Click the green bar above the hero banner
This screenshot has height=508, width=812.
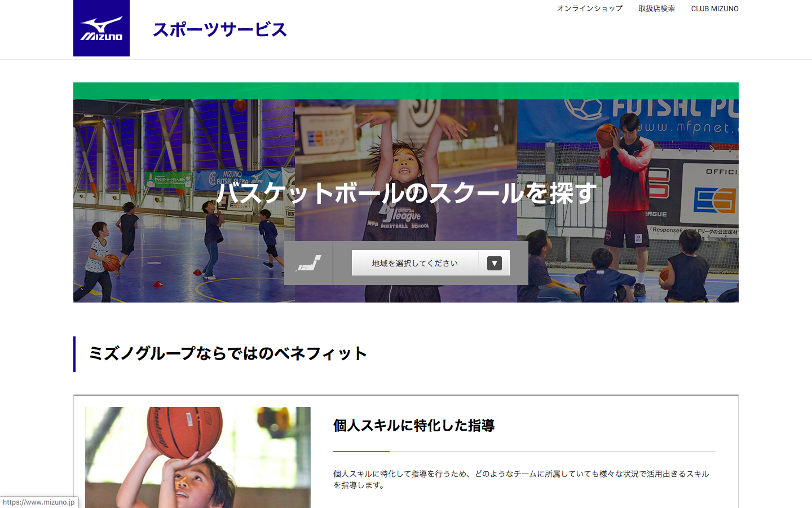coord(406,91)
